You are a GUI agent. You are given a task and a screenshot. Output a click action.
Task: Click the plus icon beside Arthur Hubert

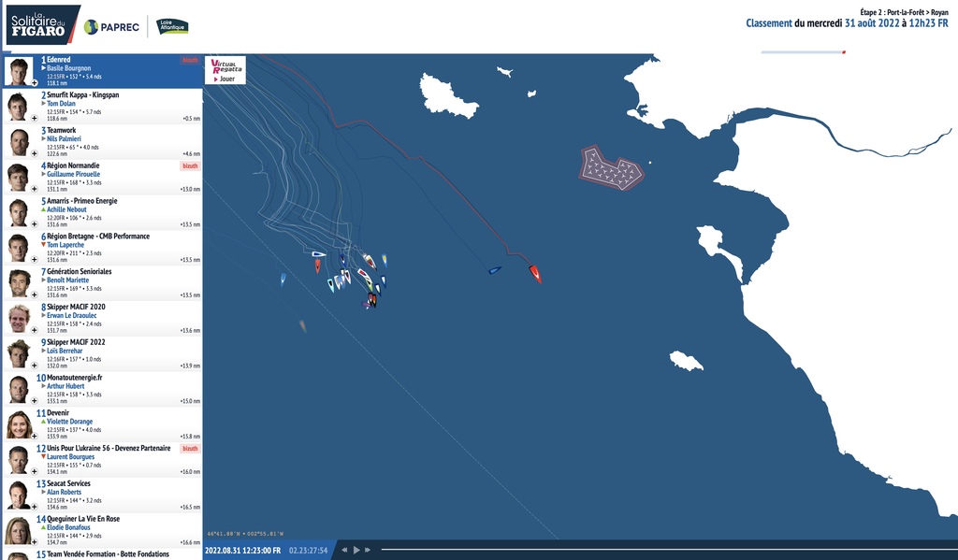[35, 401]
